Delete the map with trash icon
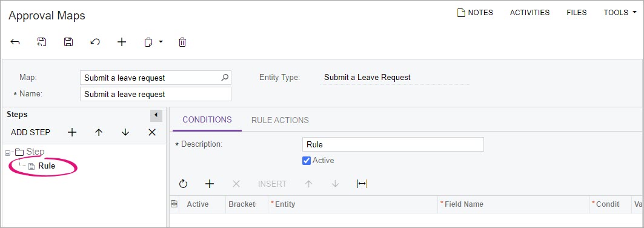Image resolution: width=644 pixels, height=228 pixels. (x=182, y=42)
